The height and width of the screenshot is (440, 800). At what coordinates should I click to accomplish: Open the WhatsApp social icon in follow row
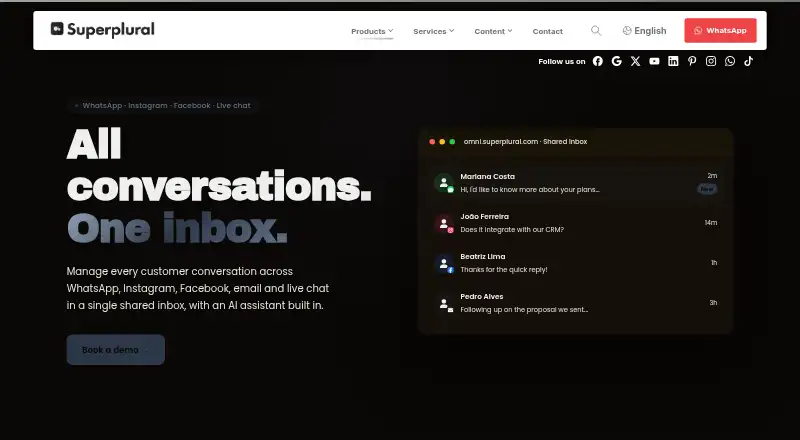(730, 61)
